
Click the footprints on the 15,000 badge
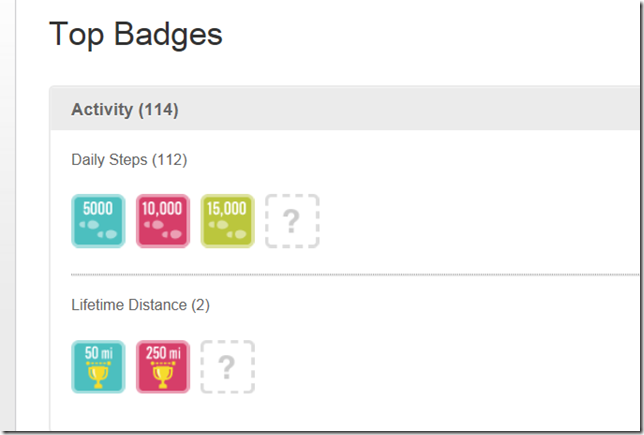(x=227, y=230)
